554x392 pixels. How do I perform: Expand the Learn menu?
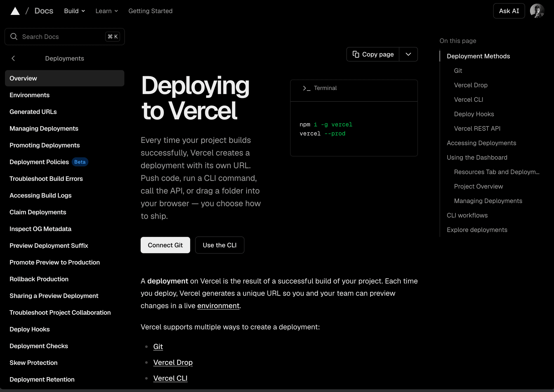[x=106, y=11]
